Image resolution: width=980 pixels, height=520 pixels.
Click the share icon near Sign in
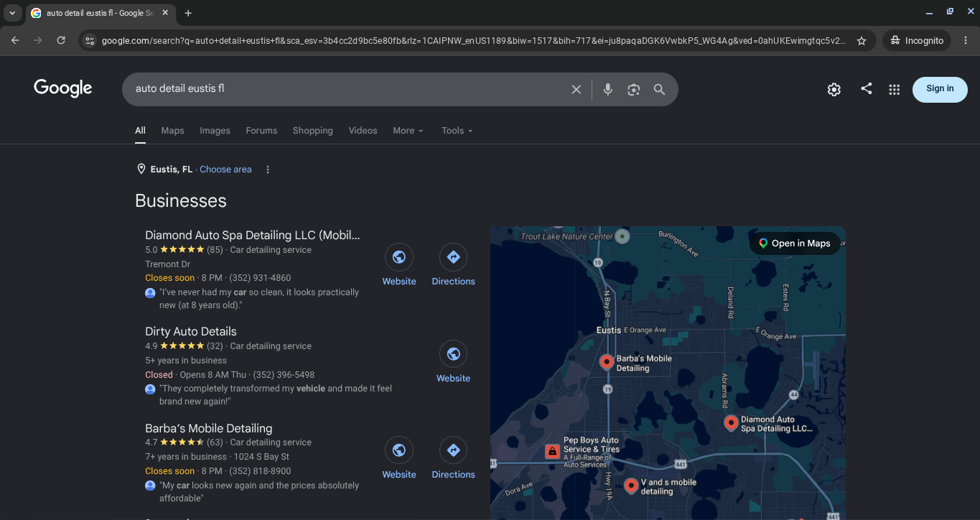click(x=867, y=88)
